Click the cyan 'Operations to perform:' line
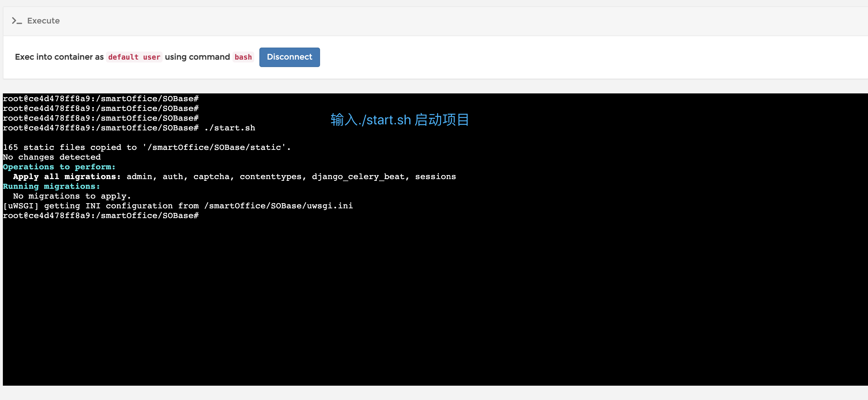 (x=59, y=167)
